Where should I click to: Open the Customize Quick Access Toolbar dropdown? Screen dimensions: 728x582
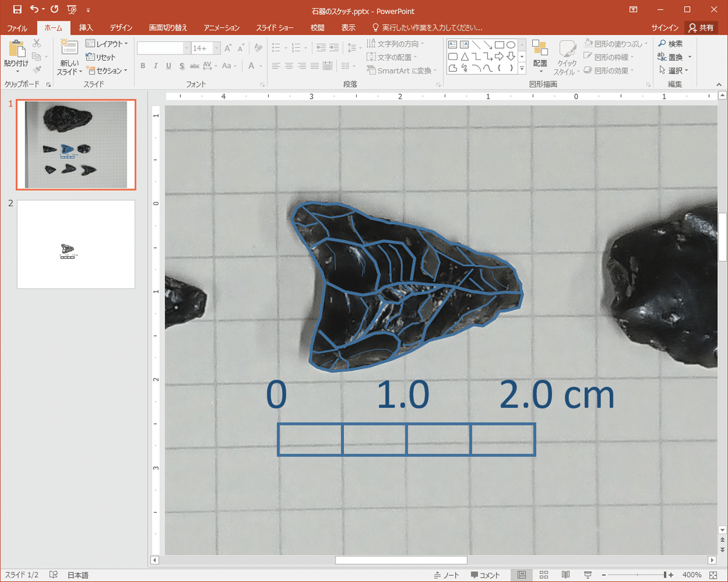coord(89,10)
